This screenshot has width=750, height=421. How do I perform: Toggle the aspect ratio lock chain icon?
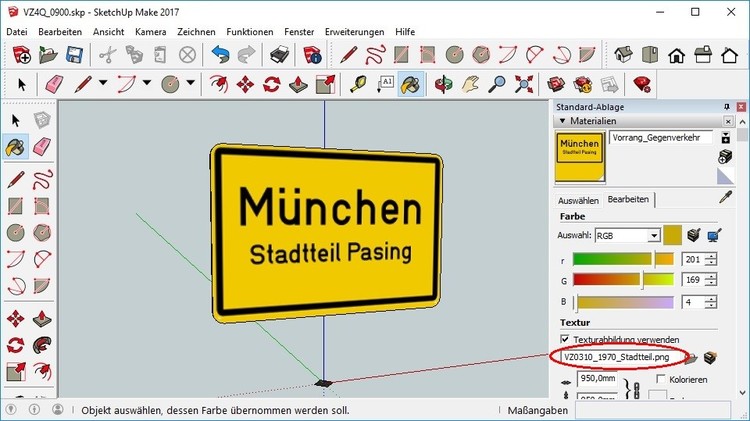coord(636,390)
